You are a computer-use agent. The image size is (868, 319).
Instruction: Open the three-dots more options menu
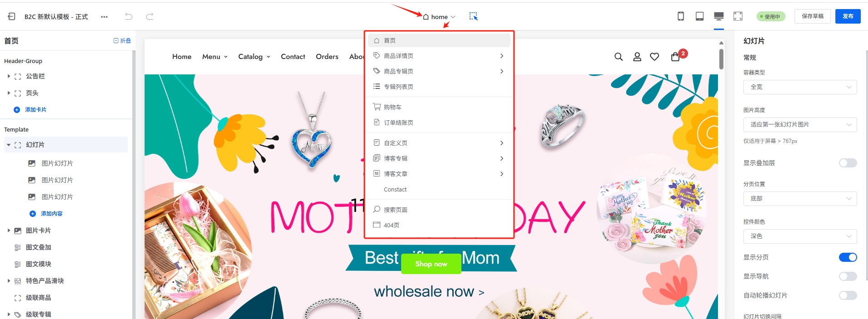tap(104, 17)
